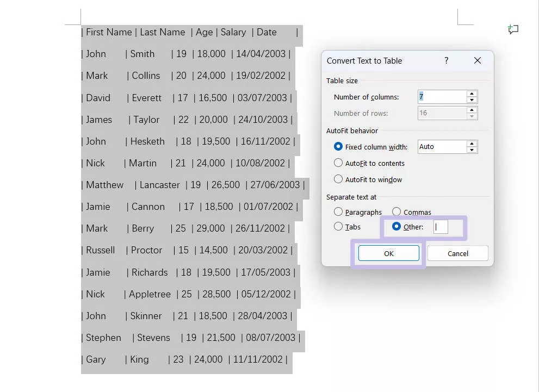Click the Fixed column width Auto field
Viewport: 539px width, 392px height.
point(442,147)
